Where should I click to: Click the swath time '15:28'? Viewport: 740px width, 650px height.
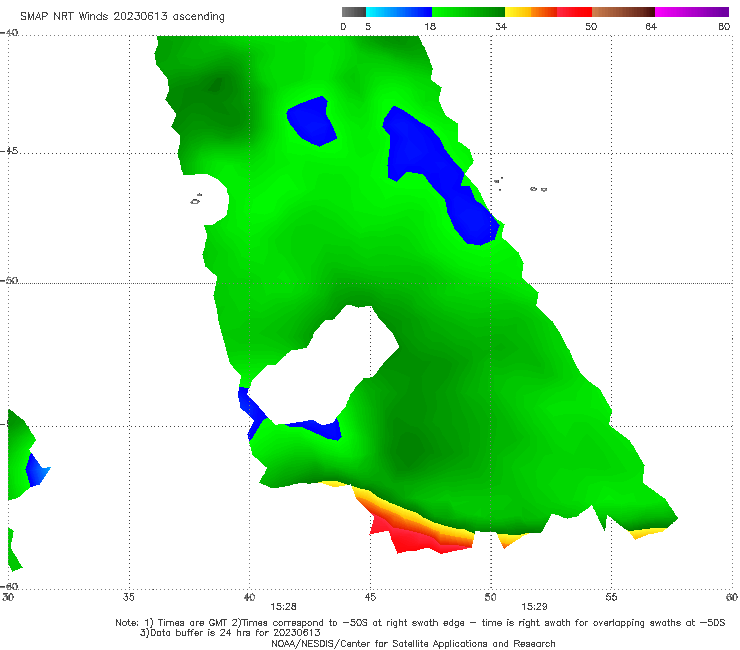tap(283, 607)
